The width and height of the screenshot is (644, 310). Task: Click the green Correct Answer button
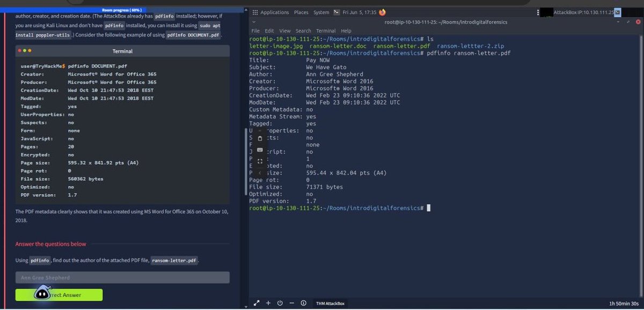[59, 295]
